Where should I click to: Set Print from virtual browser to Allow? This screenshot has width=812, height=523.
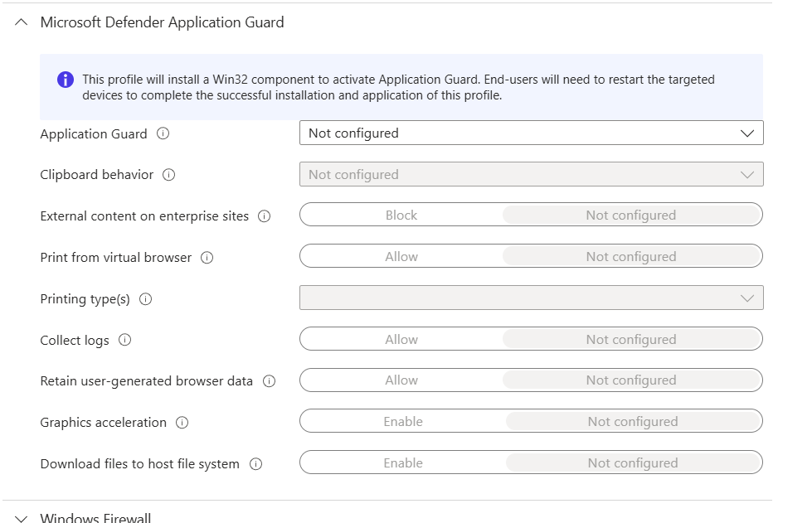401,256
